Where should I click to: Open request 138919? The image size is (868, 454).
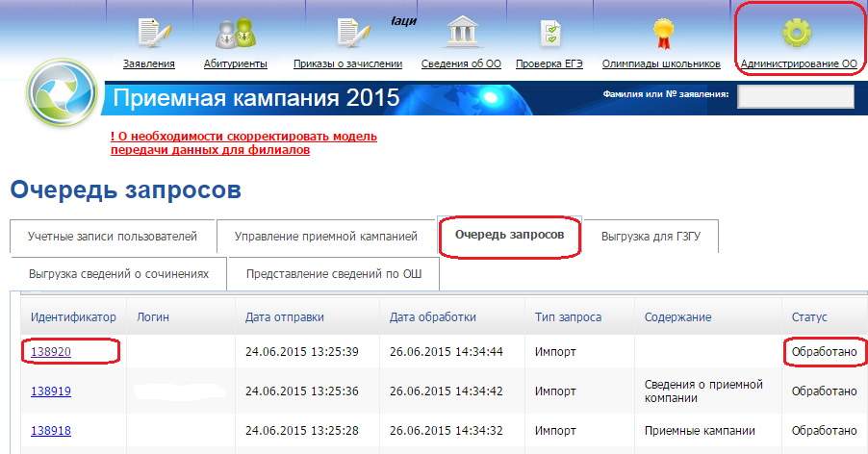tap(51, 391)
